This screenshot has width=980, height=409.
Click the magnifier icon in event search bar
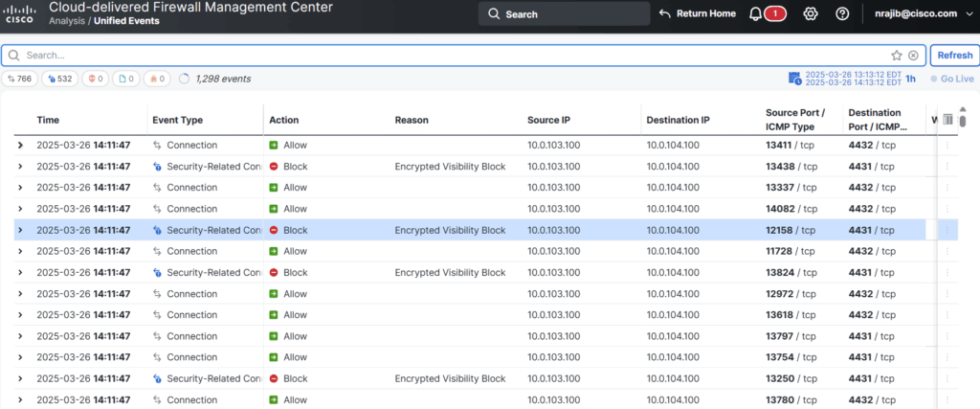click(13, 55)
